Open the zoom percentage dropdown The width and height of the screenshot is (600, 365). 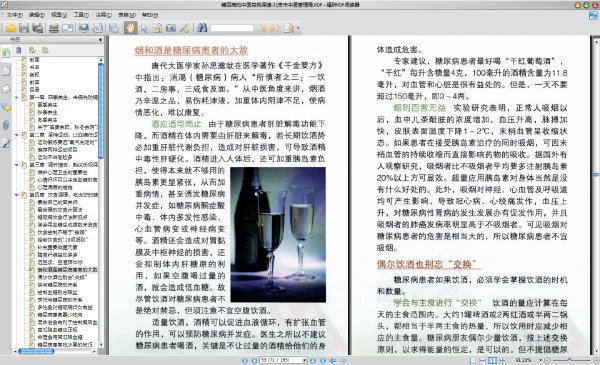tap(540, 360)
